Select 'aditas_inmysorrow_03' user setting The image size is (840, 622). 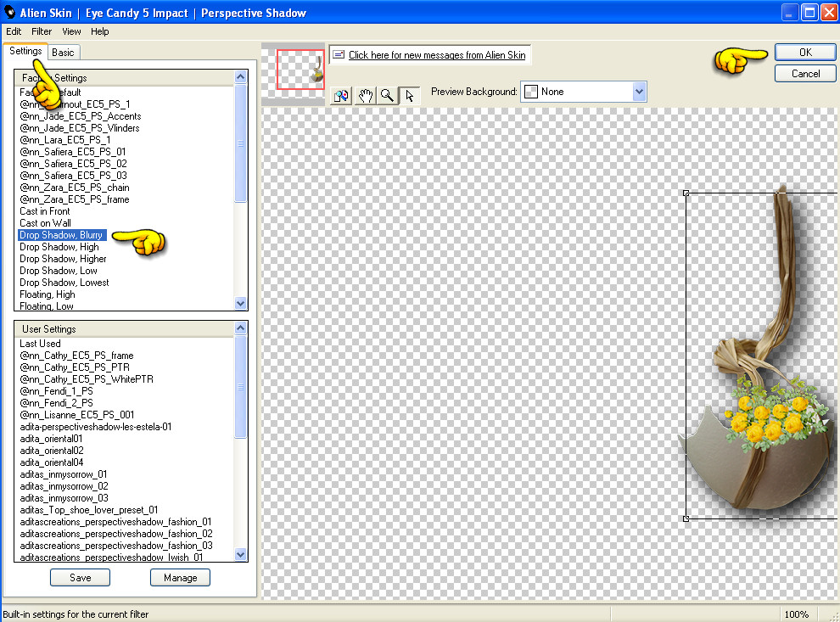[64, 498]
